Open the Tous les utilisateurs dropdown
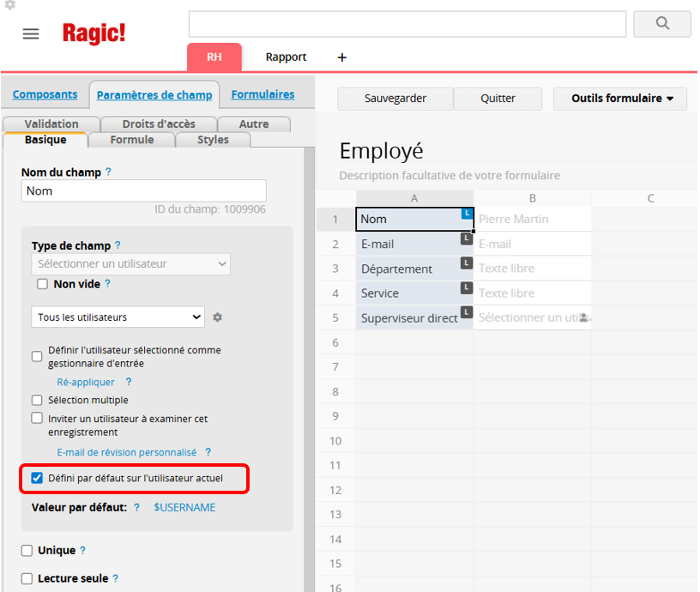 118,317
